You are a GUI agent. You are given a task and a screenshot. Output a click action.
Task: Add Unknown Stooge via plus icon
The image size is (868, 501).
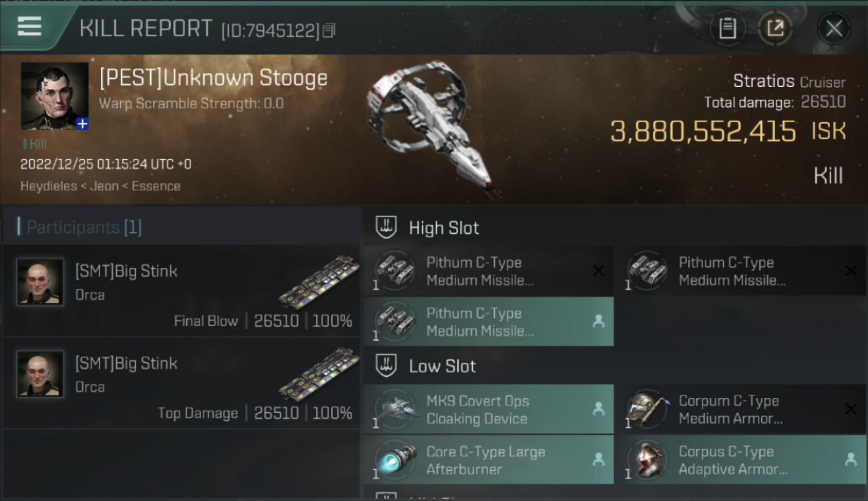click(82, 124)
